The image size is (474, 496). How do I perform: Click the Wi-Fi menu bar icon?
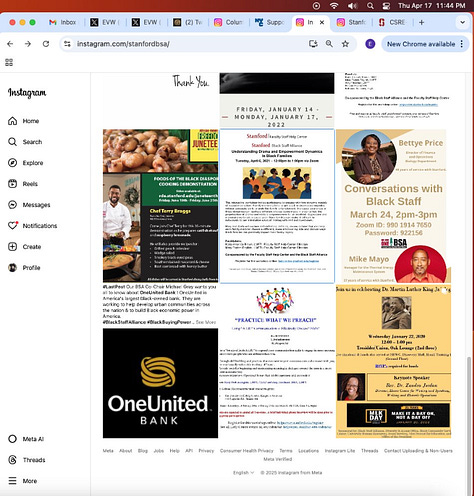pyautogui.click(x=334, y=6)
